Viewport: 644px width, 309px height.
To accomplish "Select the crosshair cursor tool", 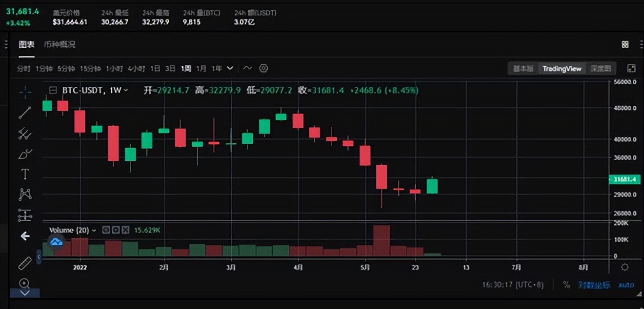I will pyautogui.click(x=25, y=93).
